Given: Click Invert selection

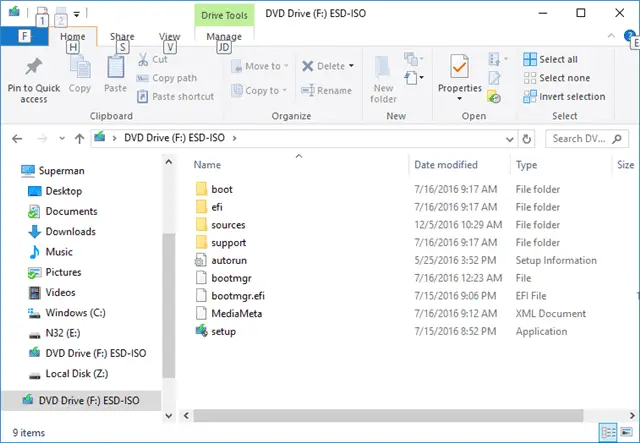Looking at the screenshot, I should point(564,97).
